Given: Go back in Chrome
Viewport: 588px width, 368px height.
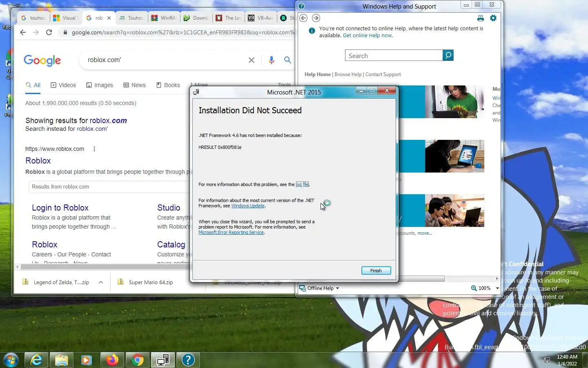Looking at the screenshot, I should (23, 32).
